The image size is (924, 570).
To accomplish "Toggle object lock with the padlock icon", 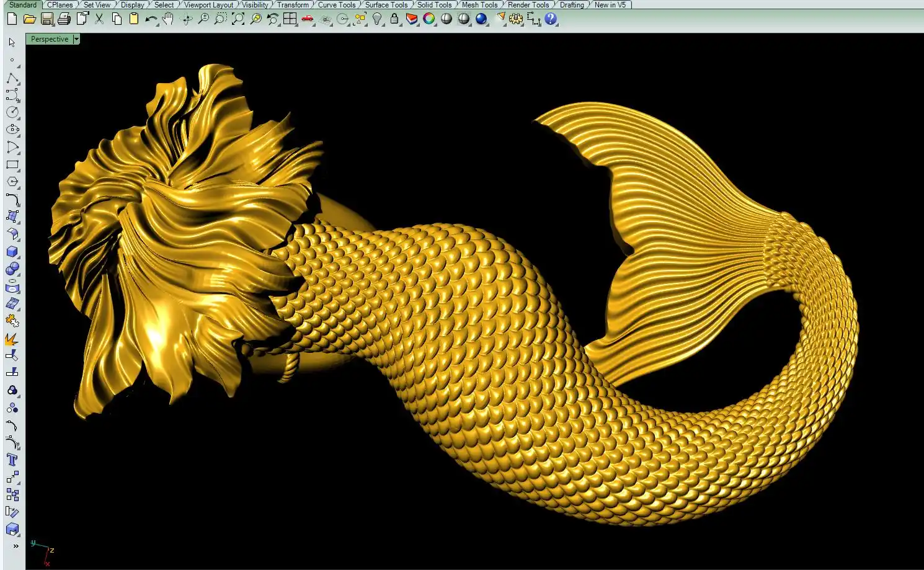I will tap(394, 19).
